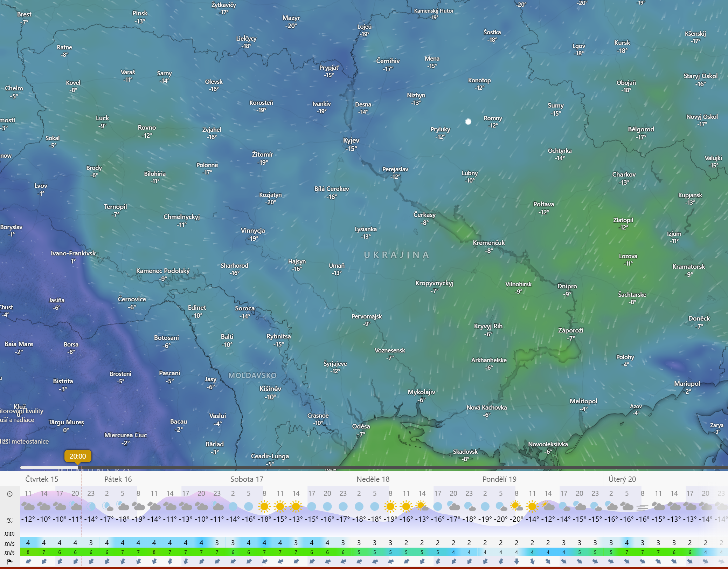
Task: Toggle the °C temperature unit label
Action: pos(10,520)
